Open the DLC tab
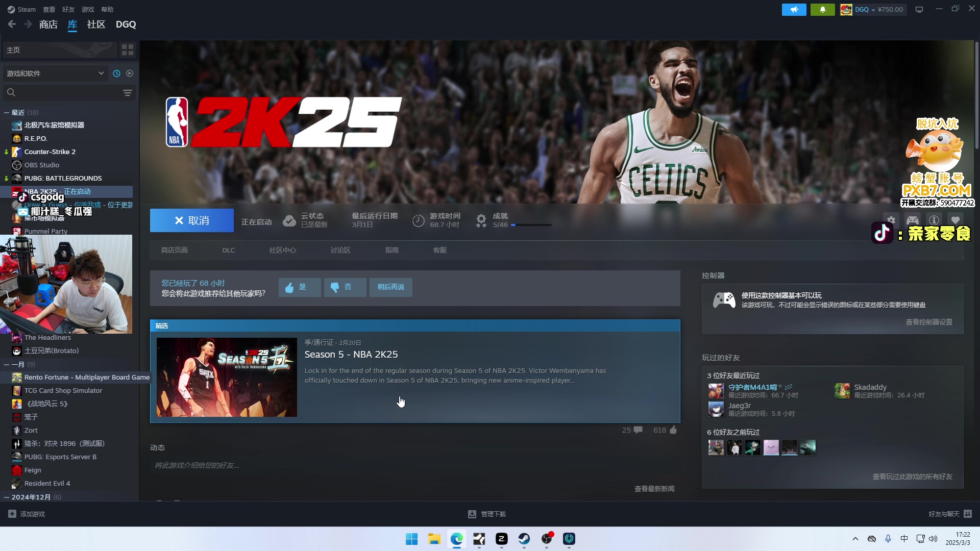The height and width of the screenshot is (551, 980). click(229, 250)
